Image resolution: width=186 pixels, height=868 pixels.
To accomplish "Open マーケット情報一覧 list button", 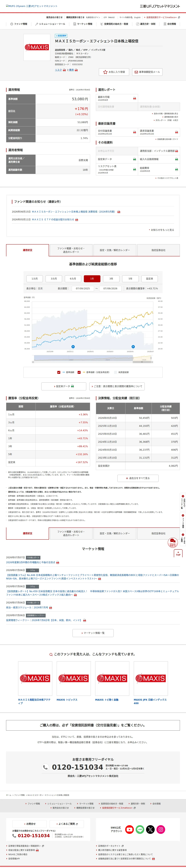I will pos(93,633).
